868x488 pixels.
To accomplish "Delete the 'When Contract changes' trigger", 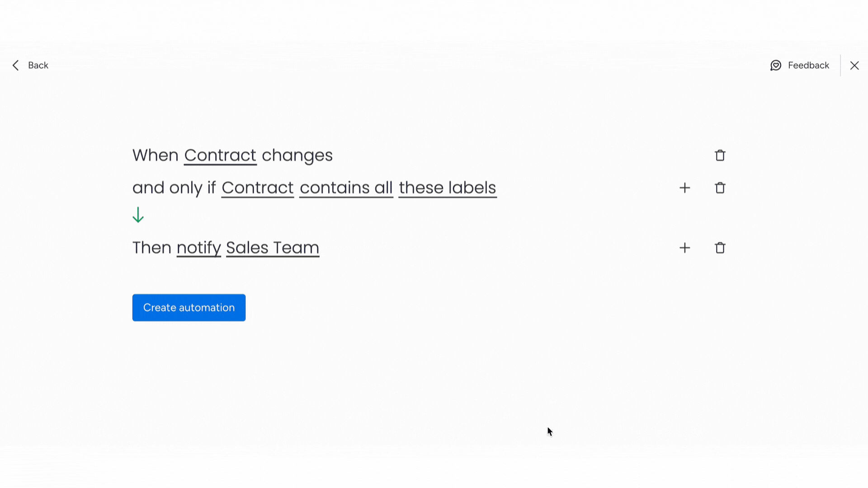I will (720, 155).
